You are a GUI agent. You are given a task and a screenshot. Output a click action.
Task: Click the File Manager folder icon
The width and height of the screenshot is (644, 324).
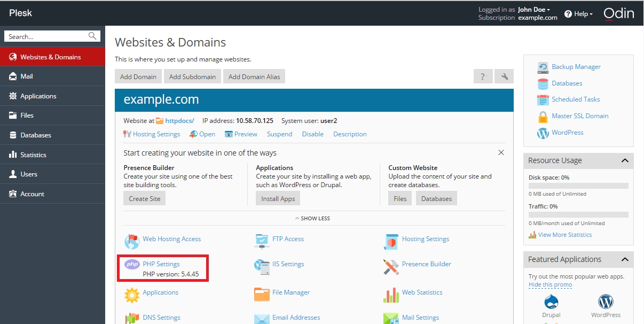pos(262,295)
